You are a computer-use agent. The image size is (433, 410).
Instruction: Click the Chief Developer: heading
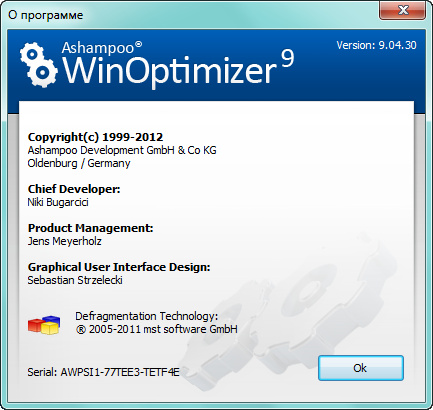[x=74, y=189]
